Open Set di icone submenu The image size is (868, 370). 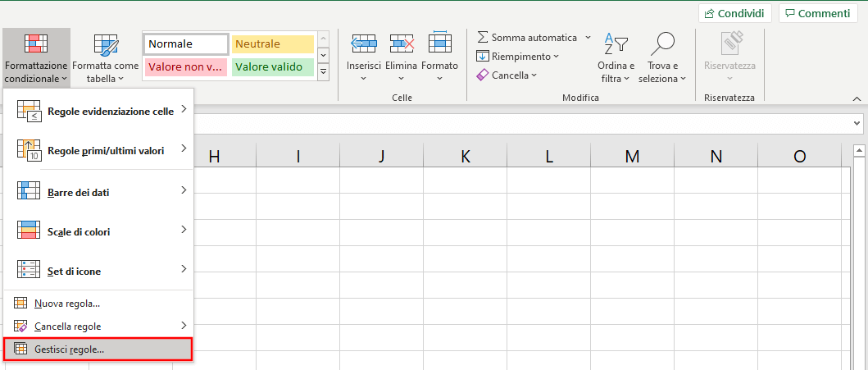tap(98, 271)
